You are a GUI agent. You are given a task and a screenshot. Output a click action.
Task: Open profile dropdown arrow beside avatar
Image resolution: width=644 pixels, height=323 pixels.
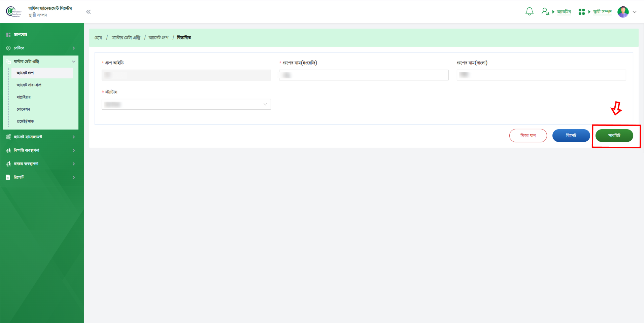pos(635,12)
